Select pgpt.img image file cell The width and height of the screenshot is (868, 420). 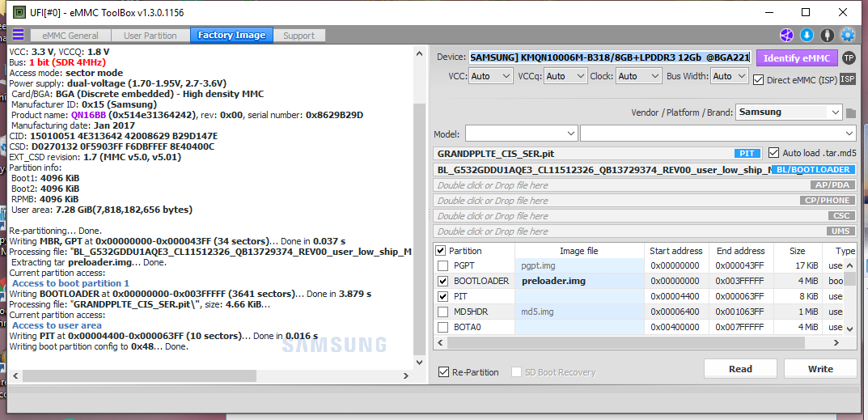(579, 265)
